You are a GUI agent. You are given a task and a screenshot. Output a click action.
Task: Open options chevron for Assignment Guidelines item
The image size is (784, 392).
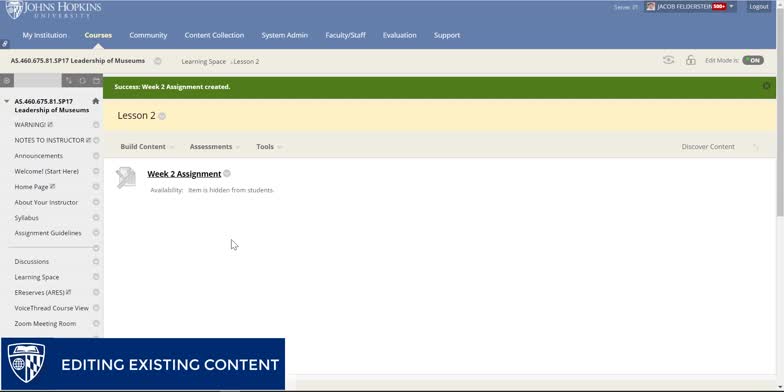click(96, 233)
